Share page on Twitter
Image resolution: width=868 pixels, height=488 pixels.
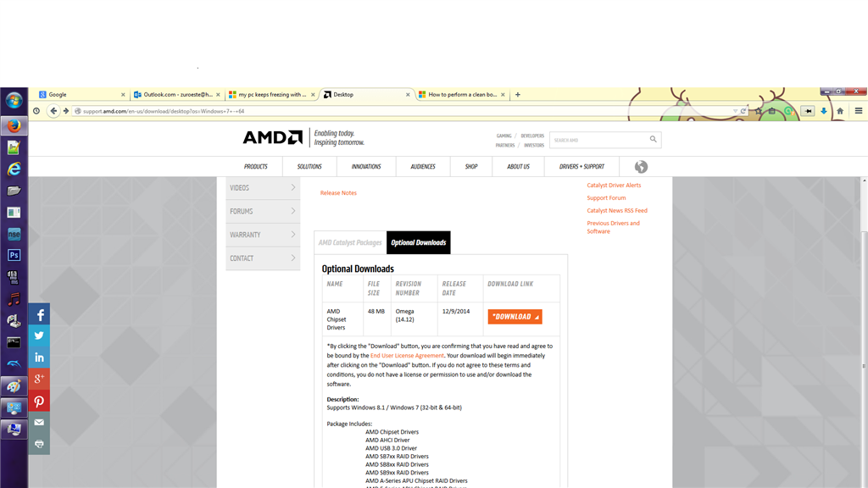click(39, 335)
